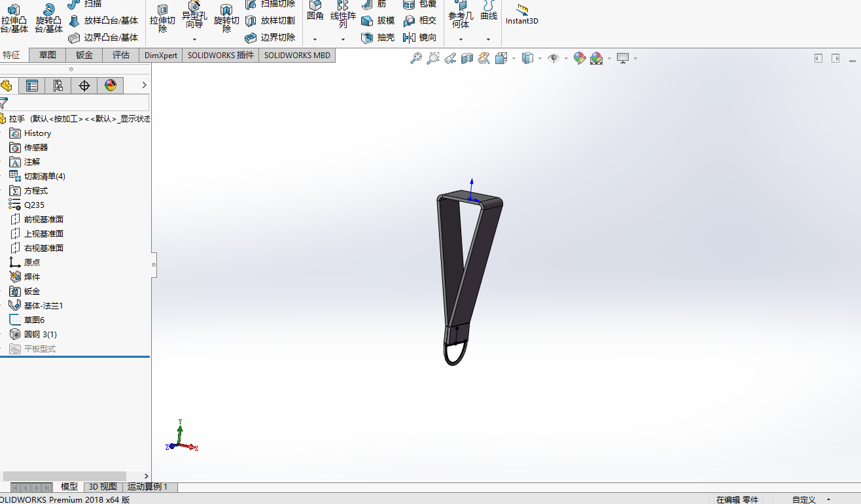Open the ConfigurationManager panel tab
The height and width of the screenshot is (504, 861).
point(58,86)
